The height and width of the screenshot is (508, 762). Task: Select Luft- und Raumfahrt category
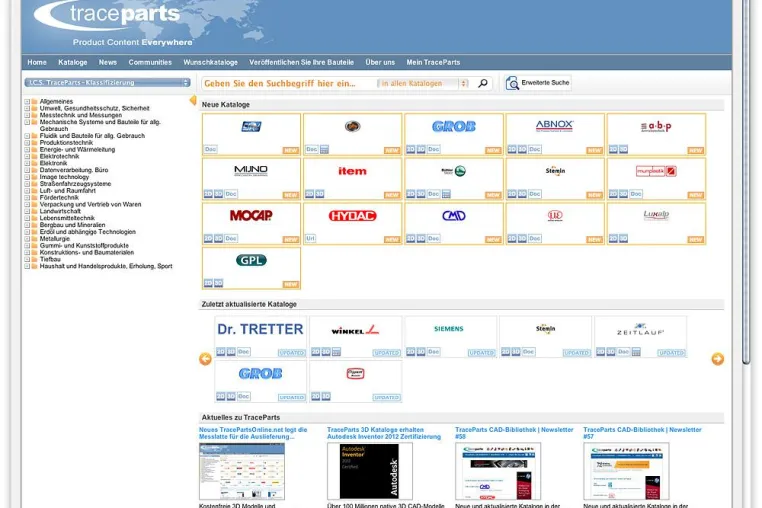click(x=68, y=191)
